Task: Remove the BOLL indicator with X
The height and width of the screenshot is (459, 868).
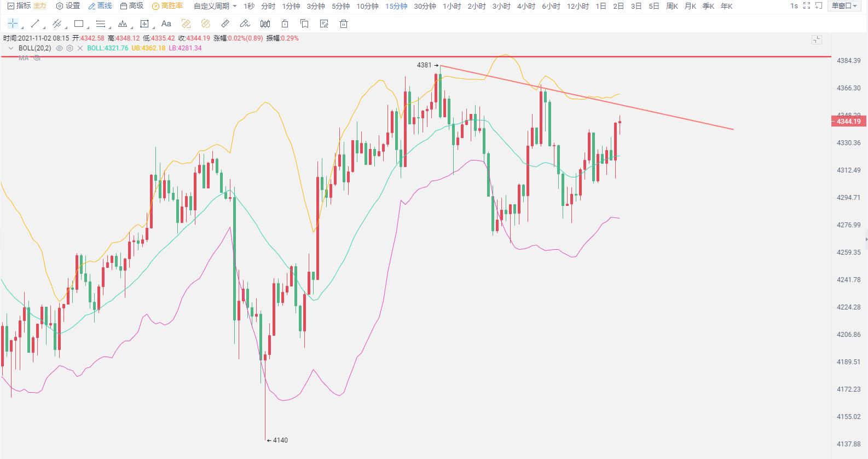Action: coord(80,48)
